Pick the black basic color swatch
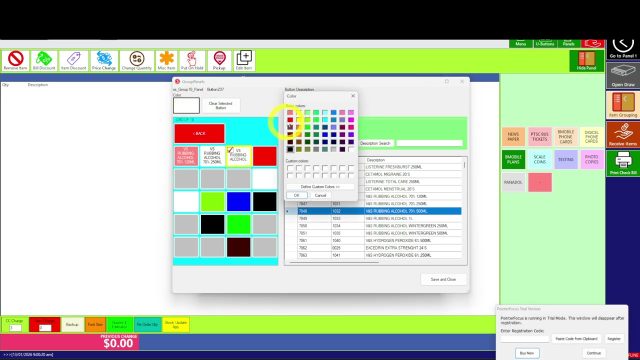Screen dimensions: 640x360 (290, 149)
